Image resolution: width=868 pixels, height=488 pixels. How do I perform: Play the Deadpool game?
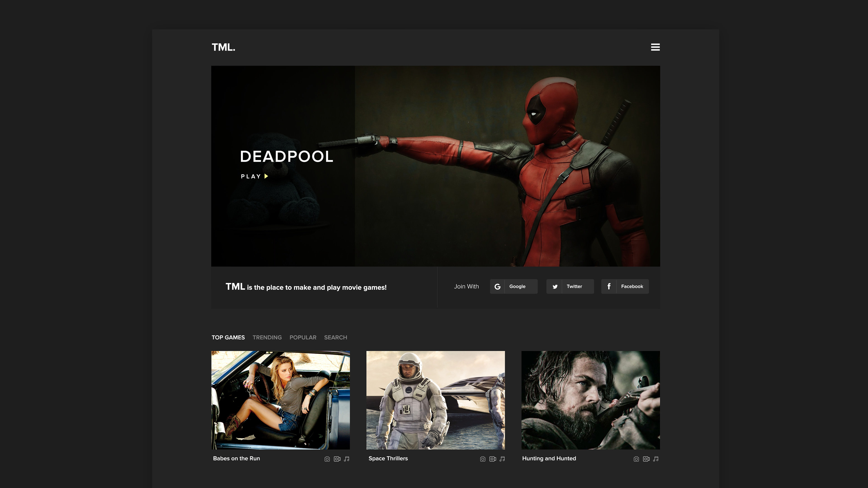tap(254, 176)
